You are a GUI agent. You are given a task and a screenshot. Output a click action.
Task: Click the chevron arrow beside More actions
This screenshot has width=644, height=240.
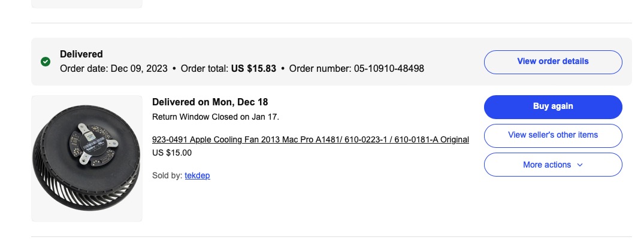pos(579,165)
